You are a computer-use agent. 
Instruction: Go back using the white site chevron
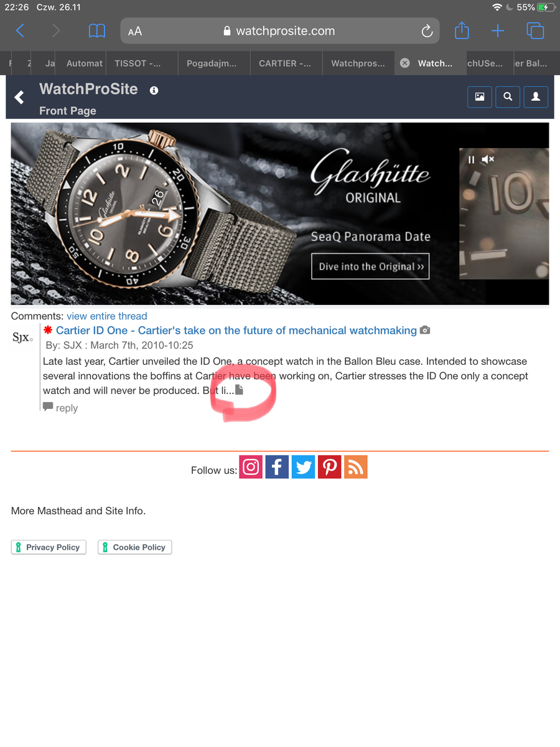point(19,97)
